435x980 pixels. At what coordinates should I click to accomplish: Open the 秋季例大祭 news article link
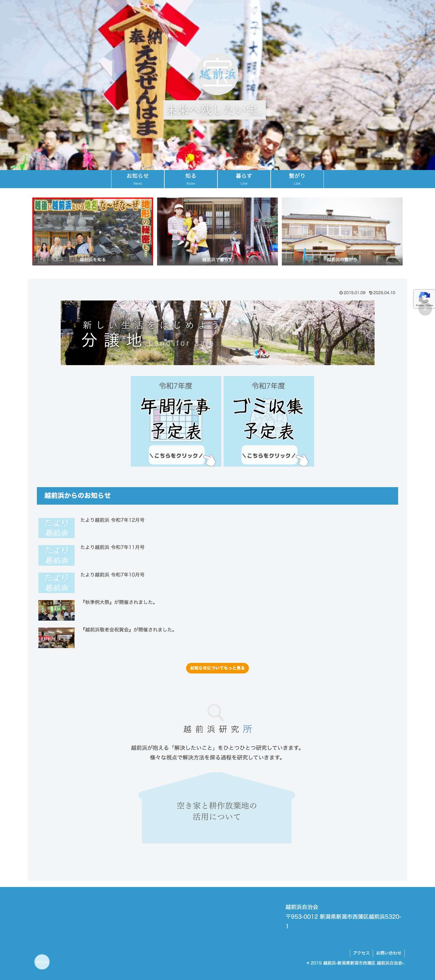coord(119,602)
